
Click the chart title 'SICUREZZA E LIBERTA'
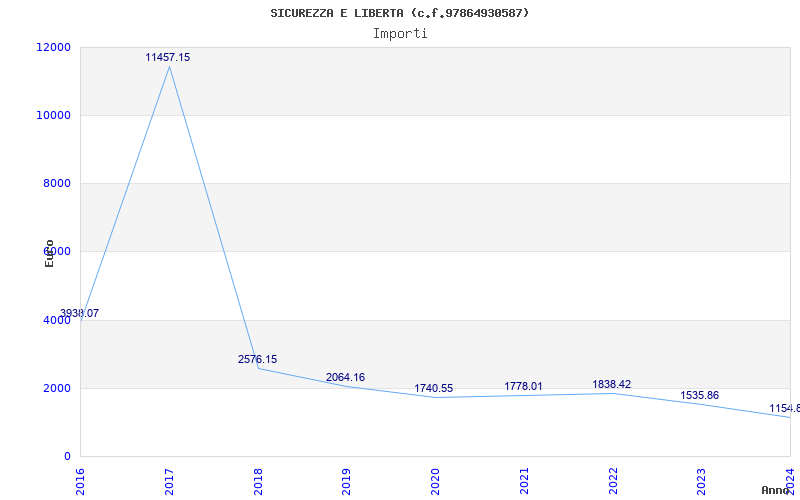click(337, 13)
